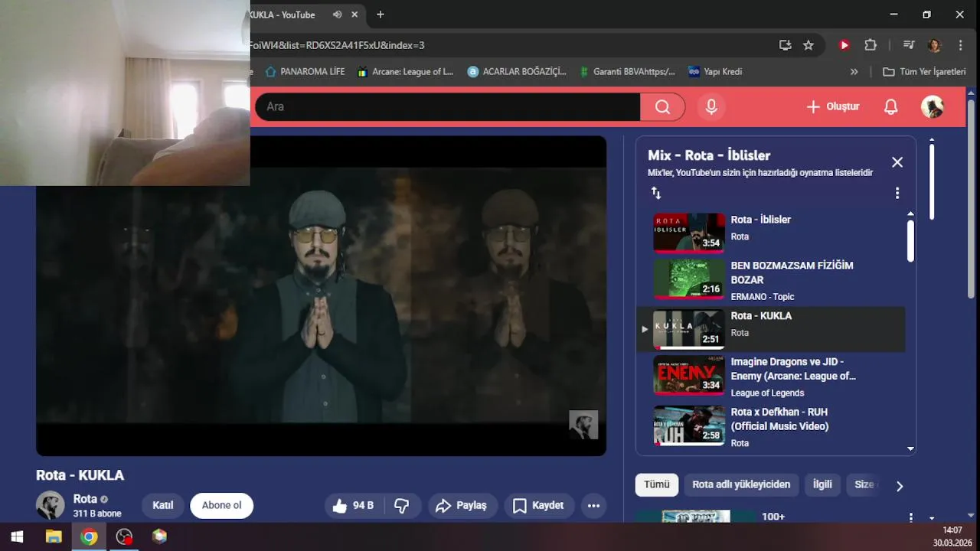Viewport: 980px width, 551px height.
Task: Click League of Legends channel text
Action: pyautogui.click(x=767, y=393)
